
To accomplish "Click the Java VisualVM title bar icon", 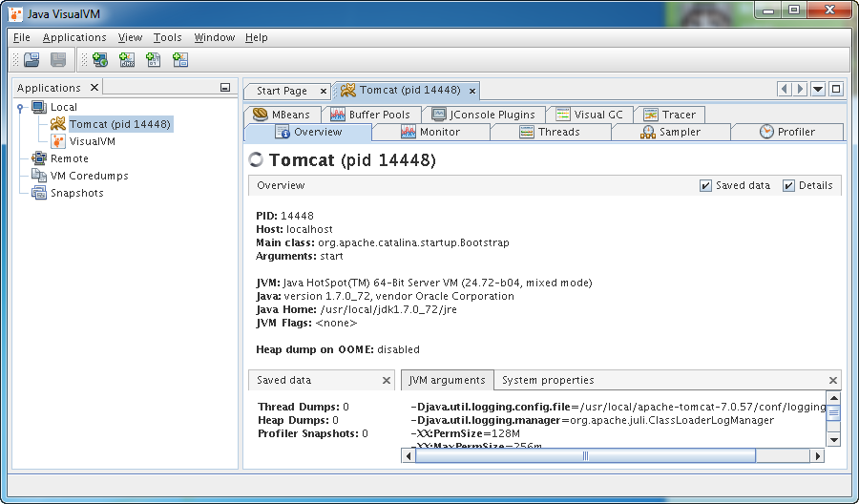I will click(x=15, y=13).
